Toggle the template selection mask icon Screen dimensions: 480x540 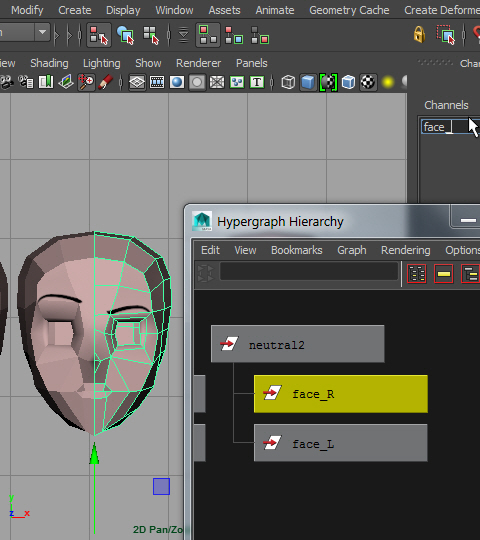260,35
